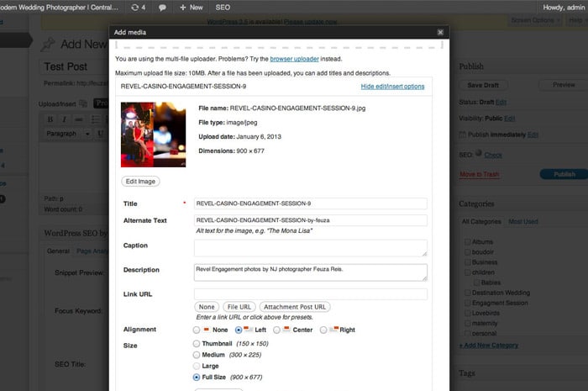Check the Albums category checkbox
The height and width of the screenshot is (391, 588).
pos(468,242)
